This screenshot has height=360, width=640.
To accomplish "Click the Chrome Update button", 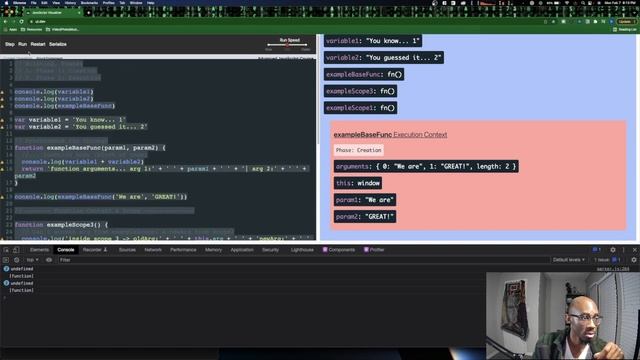I will (624, 22).
